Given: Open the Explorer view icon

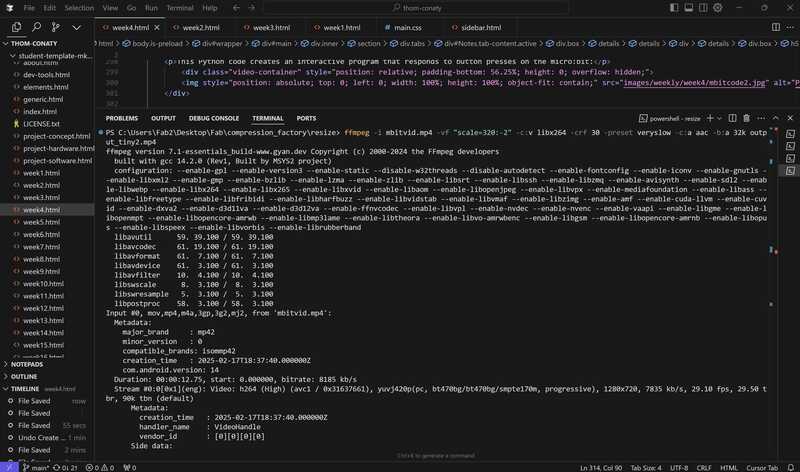Looking at the screenshot, I should click(x=16, y=27).
